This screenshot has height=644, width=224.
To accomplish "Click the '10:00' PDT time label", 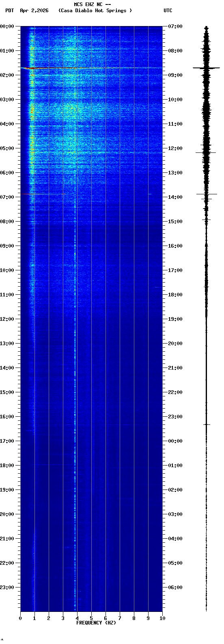I will pos(7,270).
